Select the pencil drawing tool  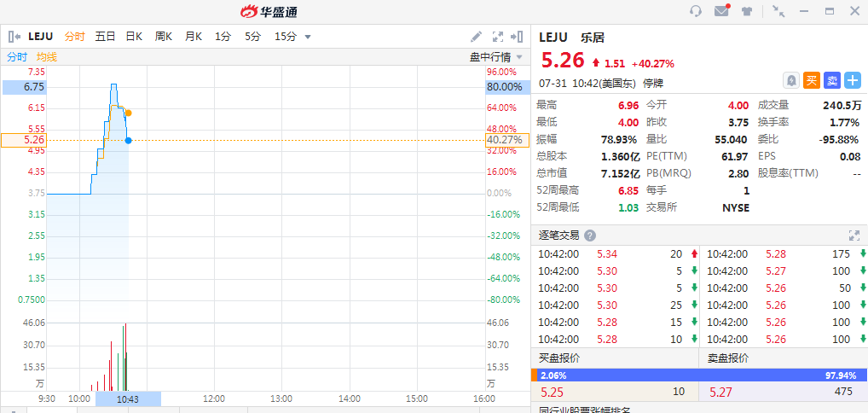coord(476,37)
